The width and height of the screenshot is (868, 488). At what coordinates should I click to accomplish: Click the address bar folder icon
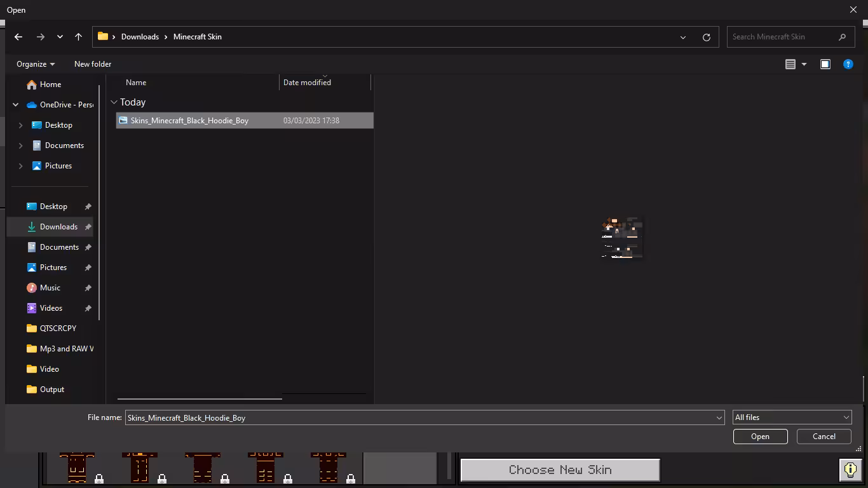click(x=103, y=36)
